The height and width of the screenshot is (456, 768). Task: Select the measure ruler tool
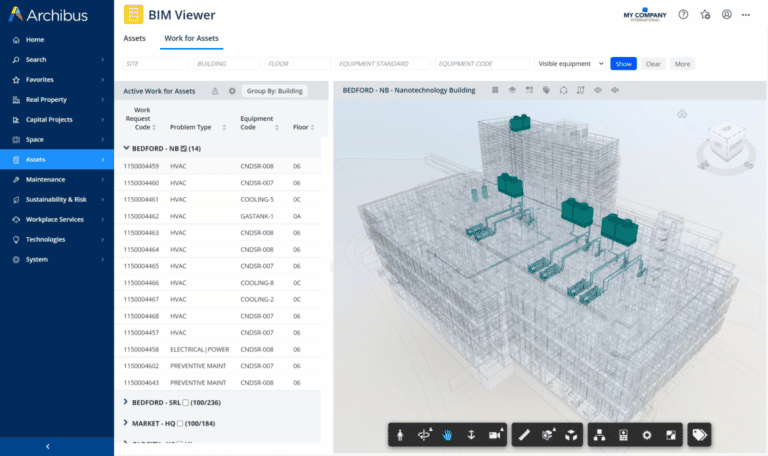click(524, 435)
